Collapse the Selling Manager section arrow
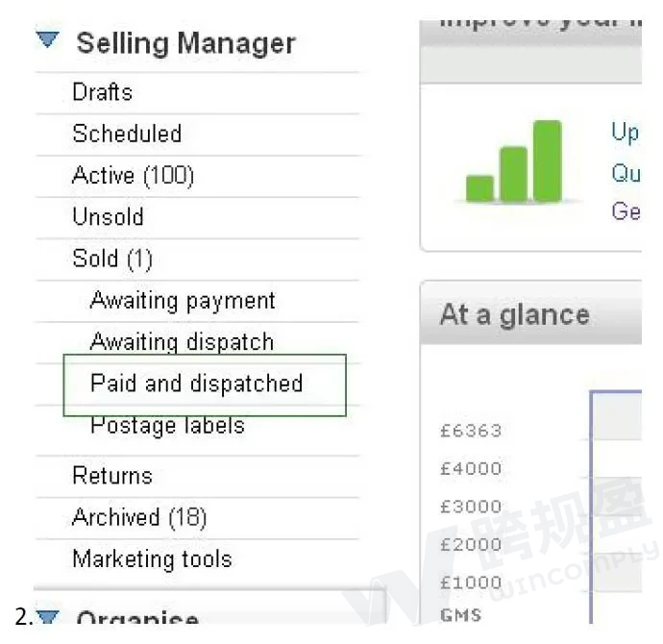The width and height of the screenshot is (663, 644). 48,40
